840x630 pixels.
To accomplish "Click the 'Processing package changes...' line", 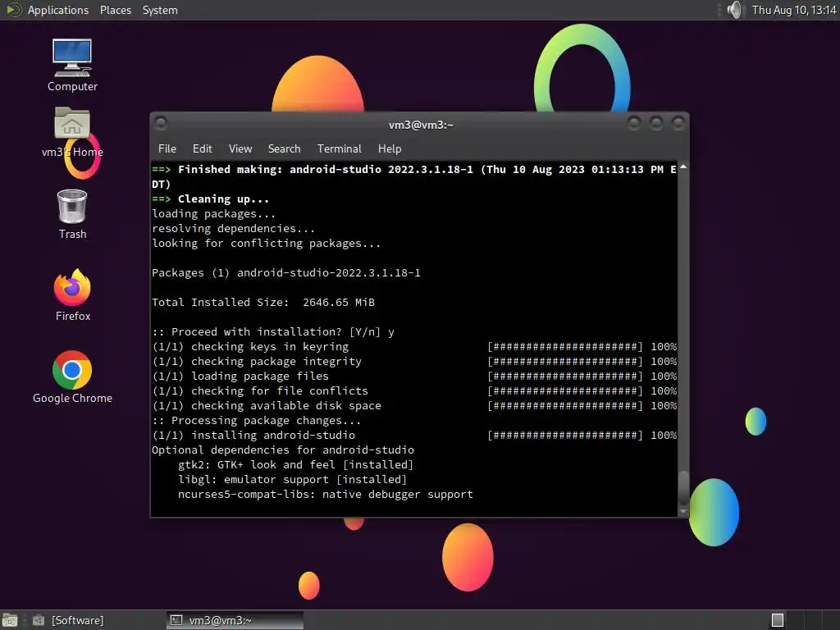I will (256, 421).
